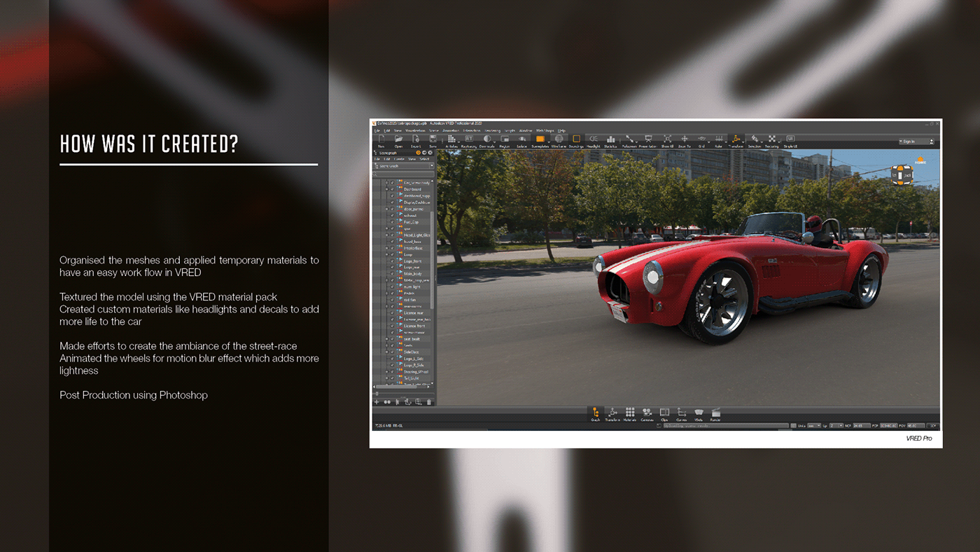Viewport: 980px width, 552px height.
Task: Open the Animation menu
Action: [x=450, y=130]
